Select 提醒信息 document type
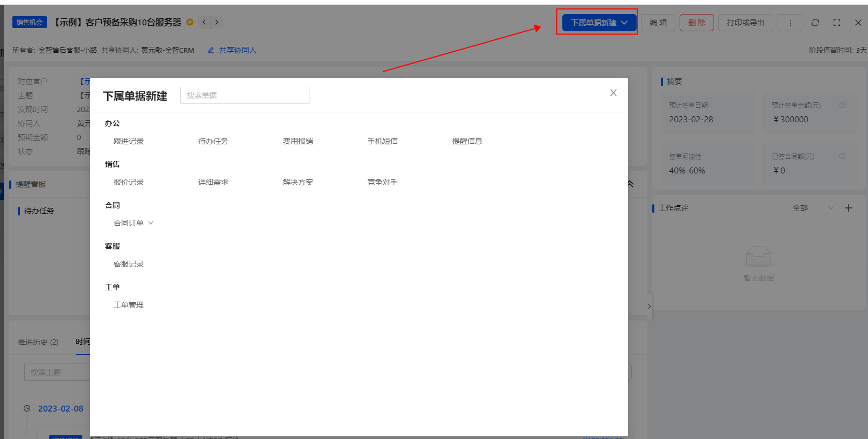The height and width of the screenshot is (439, 868). coord(467,141)
